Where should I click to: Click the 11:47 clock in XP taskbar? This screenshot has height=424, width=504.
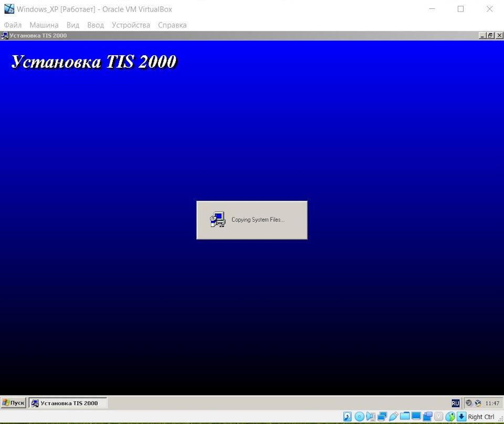click(x=492, y=404)
